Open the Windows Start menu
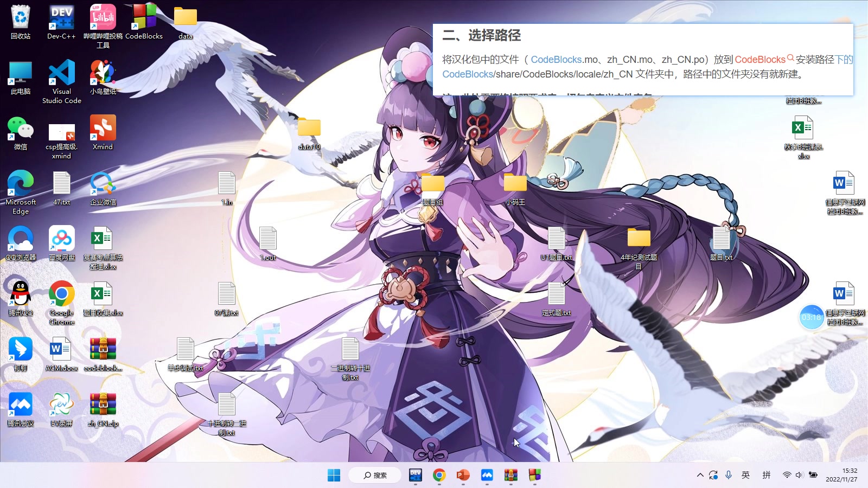This screenshot has width=868, height=488. click(x=334, y=476)
